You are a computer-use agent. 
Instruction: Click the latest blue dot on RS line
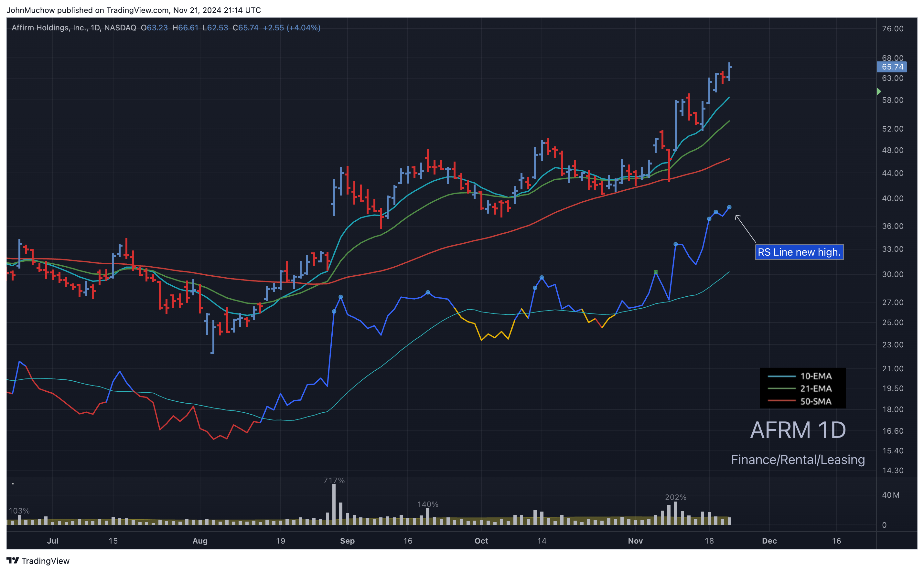point(729,207)
